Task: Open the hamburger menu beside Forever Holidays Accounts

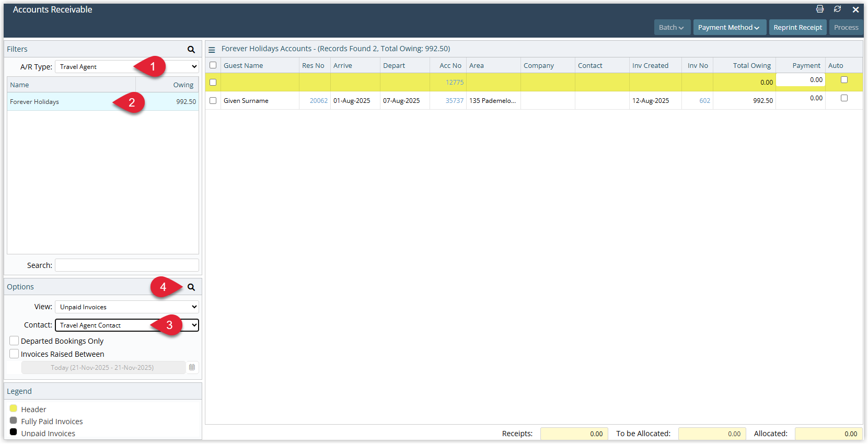Action: pos(212,50)
